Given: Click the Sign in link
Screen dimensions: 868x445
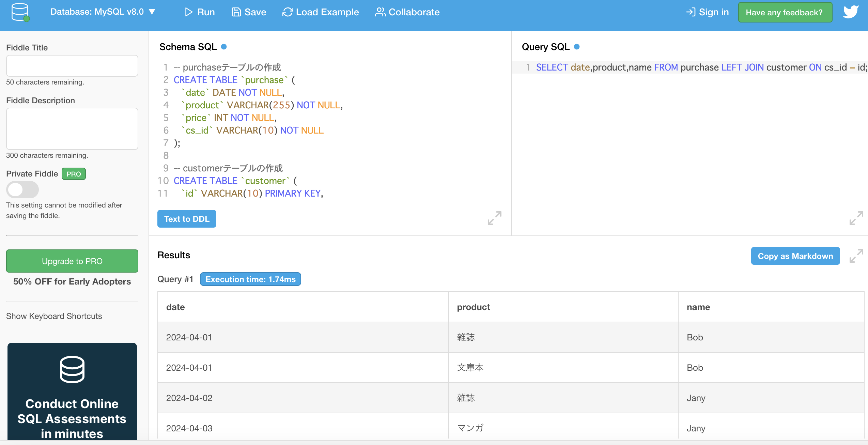Looking at the screenshot, I should point(707,12).
